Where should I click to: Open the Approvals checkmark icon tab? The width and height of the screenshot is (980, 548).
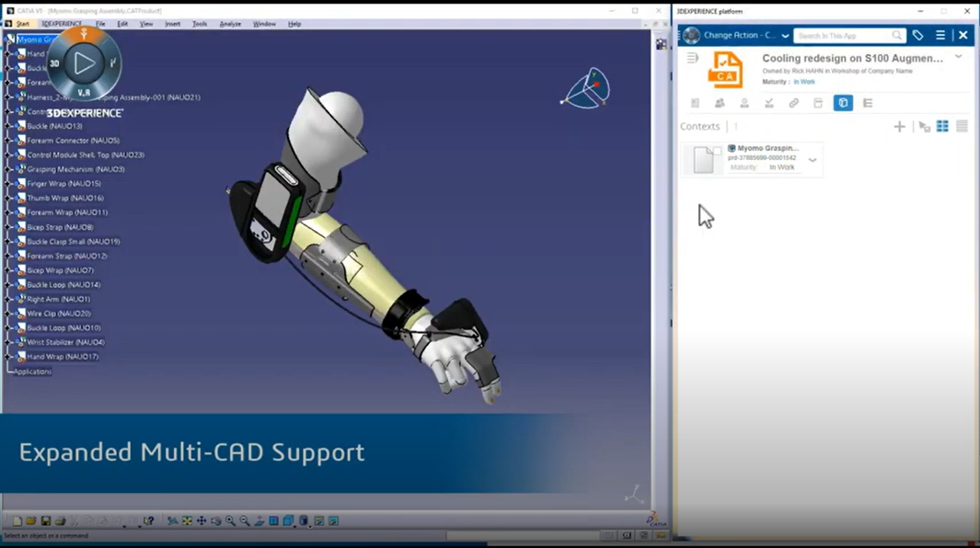click(768, 103)
